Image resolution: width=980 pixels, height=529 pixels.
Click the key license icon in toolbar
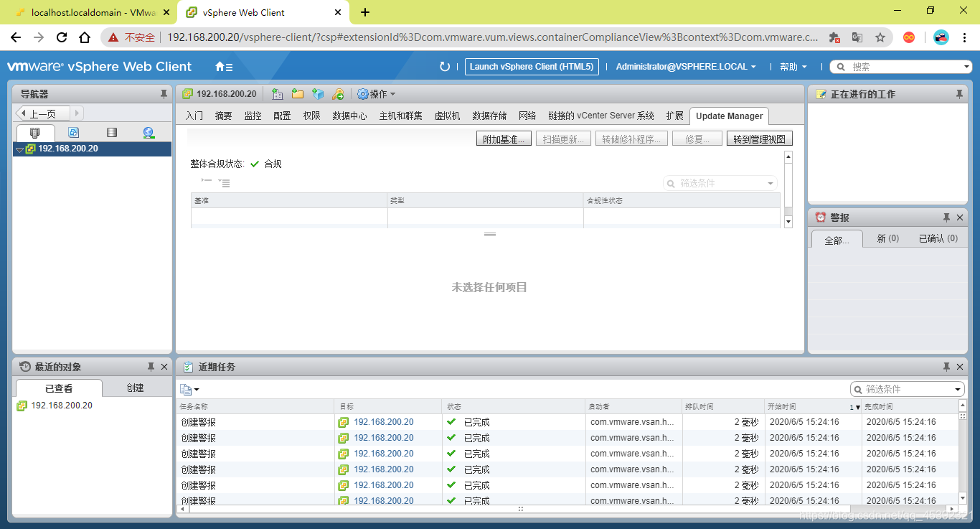tap(338, 94)
